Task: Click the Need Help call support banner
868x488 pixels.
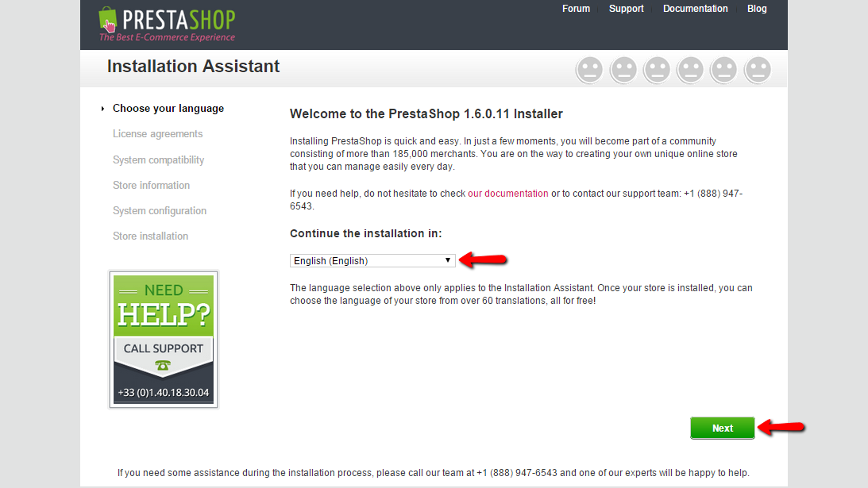Action: [164, 339]
